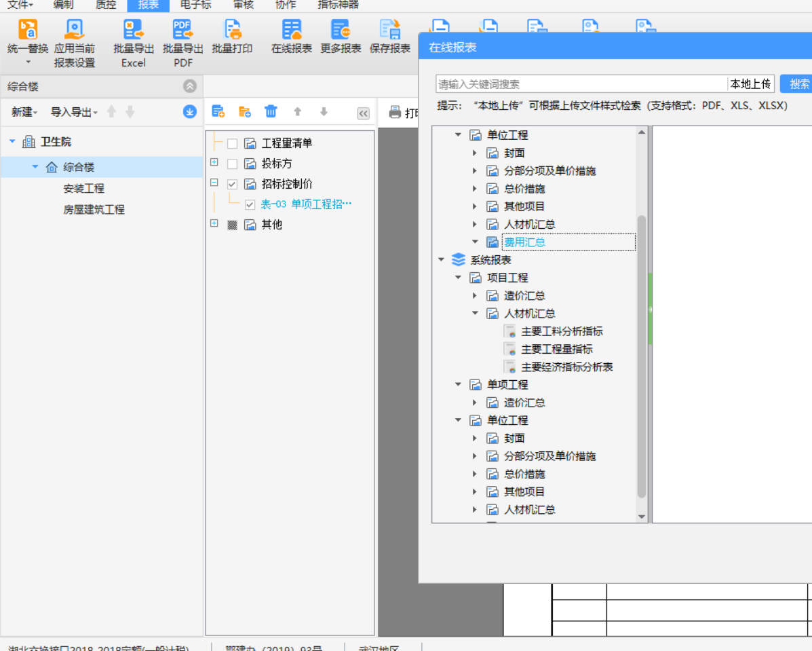Click the tree vertical scrollbar thumb

(x=642, y=356)
